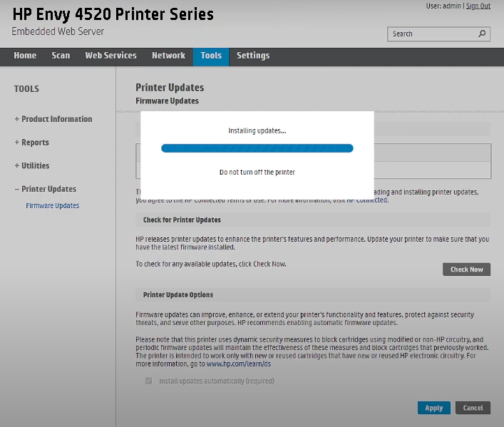
Task: Expand the Utilities section
Action: pyautogui.click(x=32, y=165)
